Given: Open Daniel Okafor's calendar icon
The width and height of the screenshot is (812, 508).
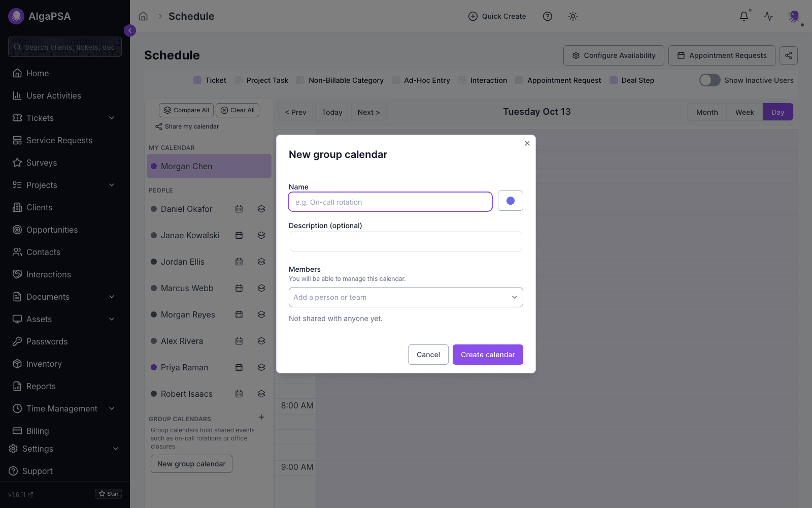Looking at the screenshot, I should tap(239, 209).
